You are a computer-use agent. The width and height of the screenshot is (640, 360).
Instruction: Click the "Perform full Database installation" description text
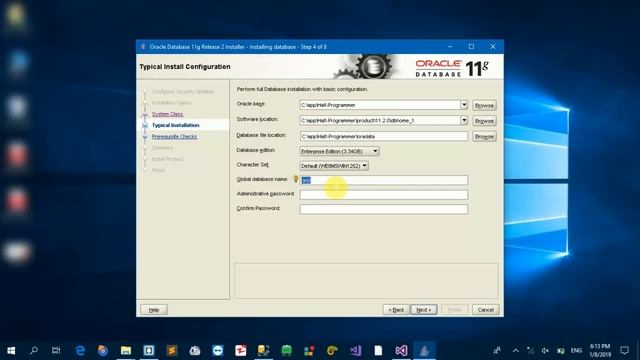302,89
